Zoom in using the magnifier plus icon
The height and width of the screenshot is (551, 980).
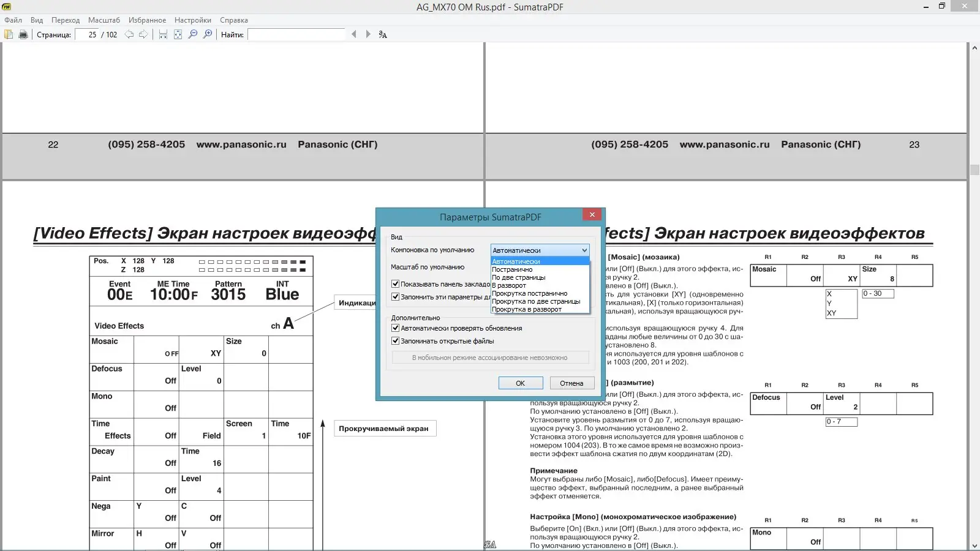point(208,34)
